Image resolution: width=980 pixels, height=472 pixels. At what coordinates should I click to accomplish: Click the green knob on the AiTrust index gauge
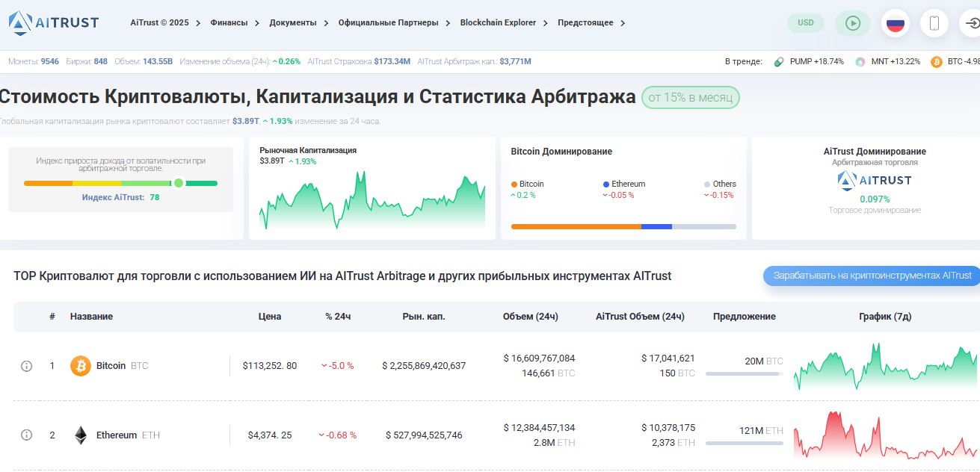point(179,183)
